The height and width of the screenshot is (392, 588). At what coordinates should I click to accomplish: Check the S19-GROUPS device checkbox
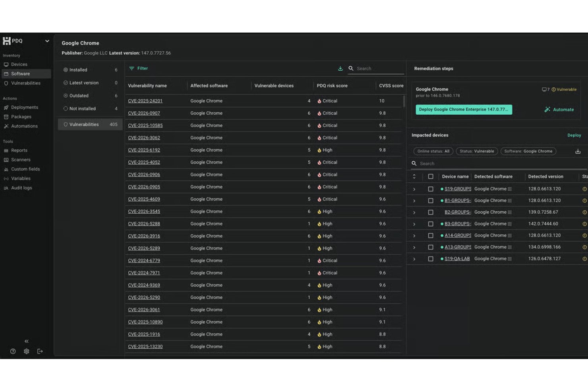(431, 189)
